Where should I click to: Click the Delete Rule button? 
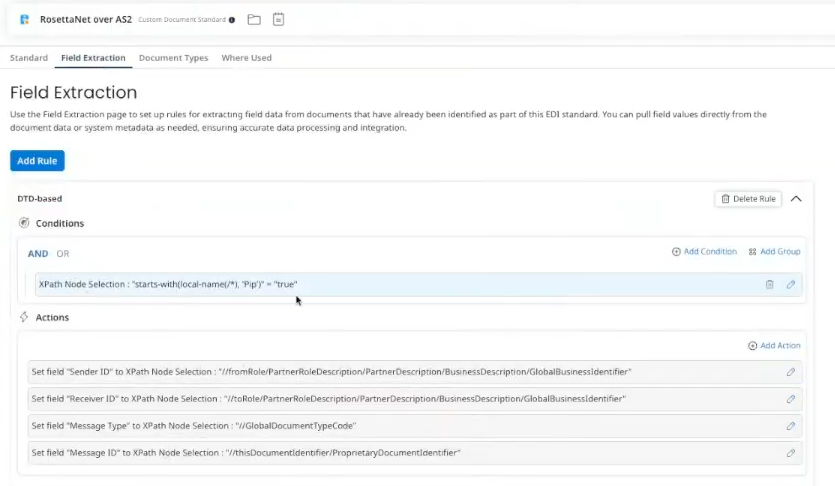click(x=748, y=199)
